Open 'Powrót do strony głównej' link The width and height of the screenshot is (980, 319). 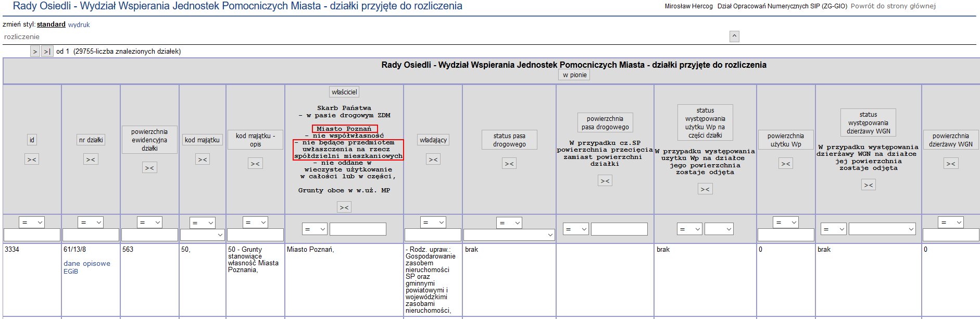pos(893,6)
